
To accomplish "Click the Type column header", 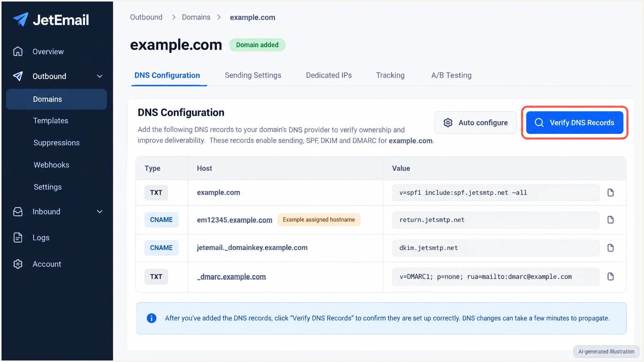I will (153, 168).
